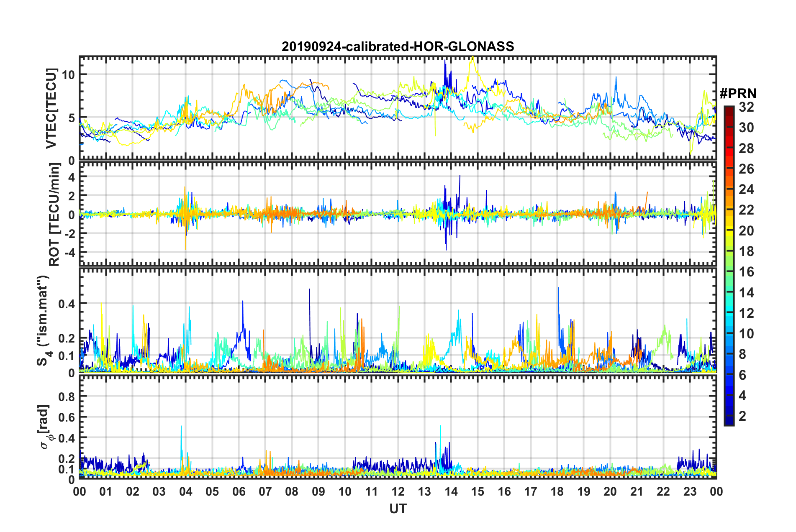This screenshot has height=532, width=796.
Task: Click the dark blue colorbar region near 2
Action: (x=729, y=416)
